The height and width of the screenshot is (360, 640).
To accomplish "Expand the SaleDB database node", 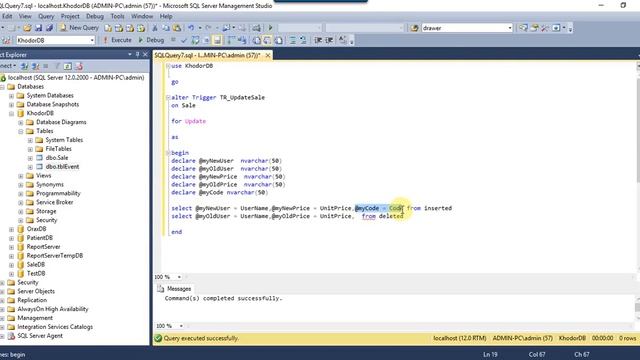I will [x=11, y=265].
